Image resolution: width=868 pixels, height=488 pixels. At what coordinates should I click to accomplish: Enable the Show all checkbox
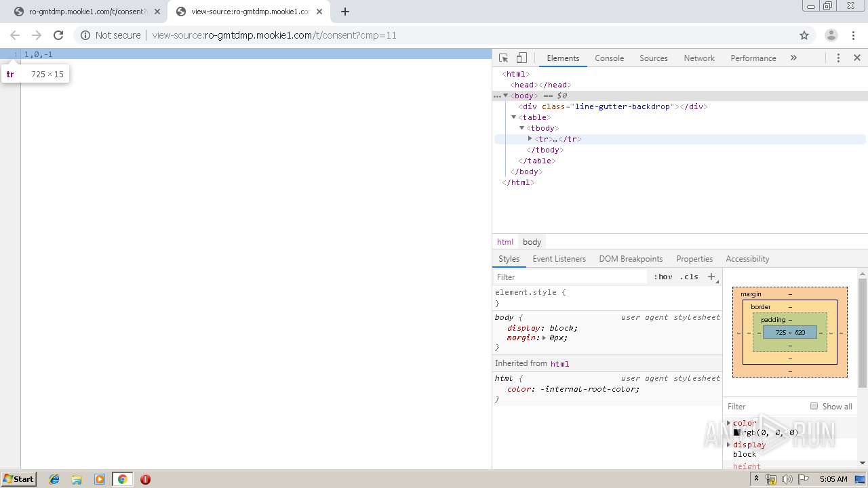(814, 406)
